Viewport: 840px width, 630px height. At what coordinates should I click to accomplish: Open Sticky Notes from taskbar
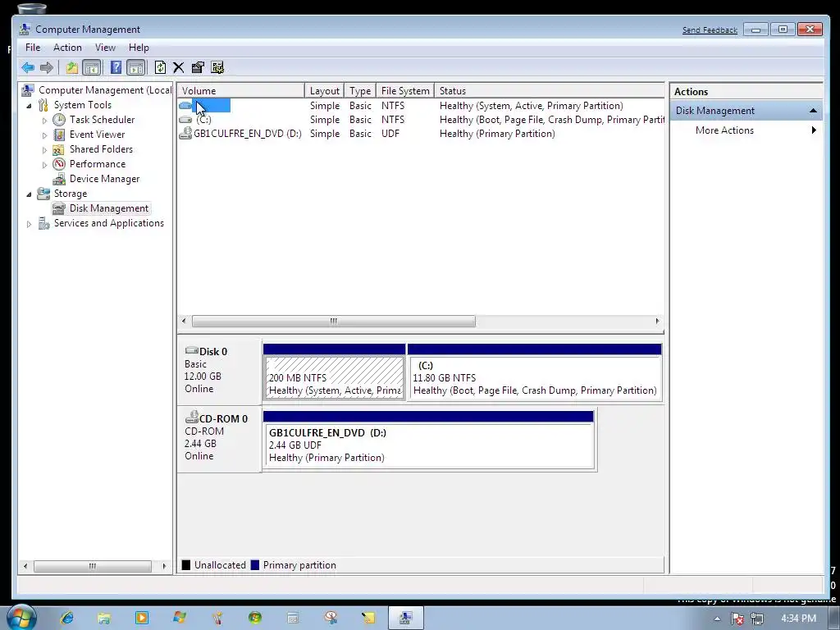[368, 618]
